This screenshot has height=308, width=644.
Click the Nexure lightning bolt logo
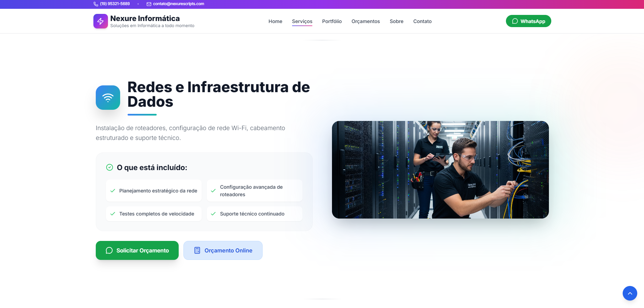pos(101,21)
